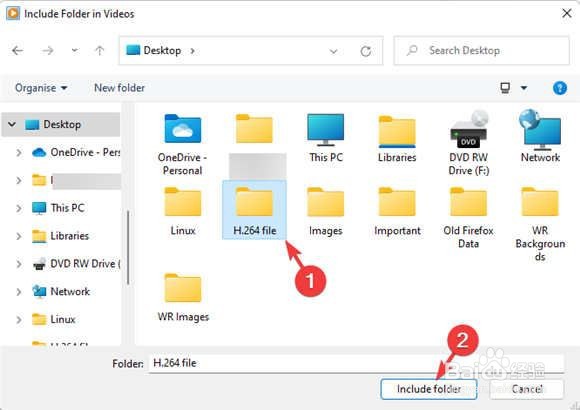The image size is (580, 410).
Task: Go forward with the right arrow
Action: (x=47, y=50)
